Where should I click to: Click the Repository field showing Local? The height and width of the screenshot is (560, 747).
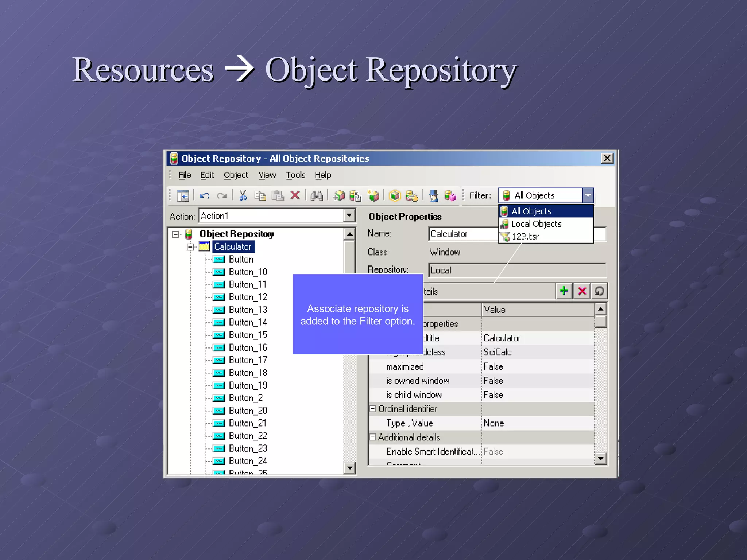click(518, 271)
